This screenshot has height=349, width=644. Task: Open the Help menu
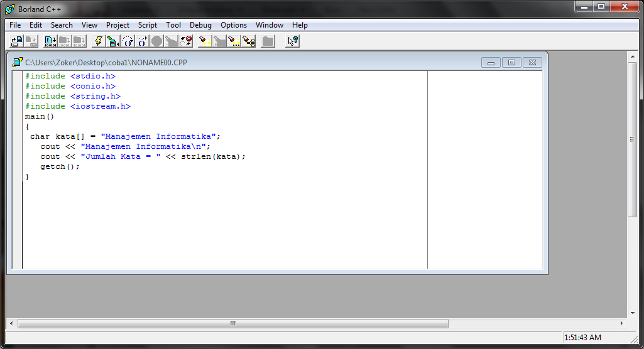(300, 25)
